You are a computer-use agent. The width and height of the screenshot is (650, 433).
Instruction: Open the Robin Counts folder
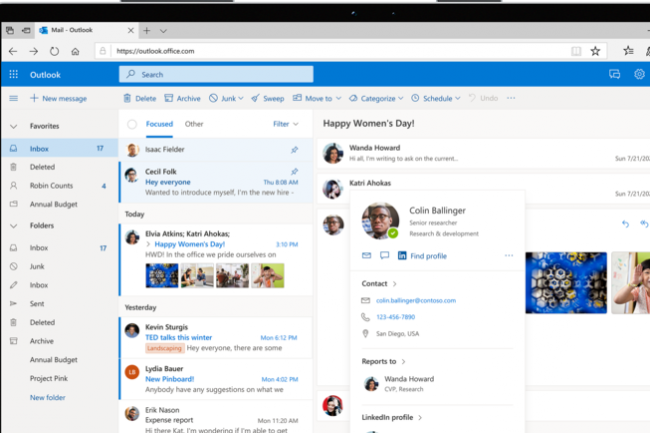click(59, 186)
